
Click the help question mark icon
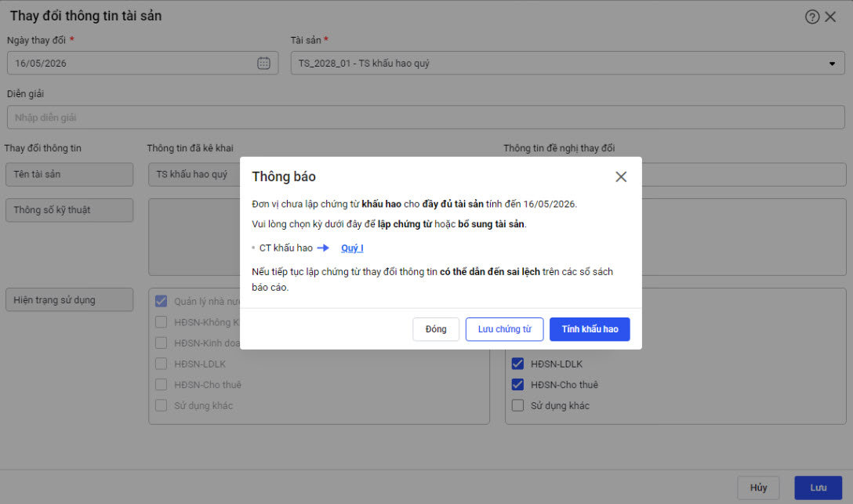(x=812, y=16)
